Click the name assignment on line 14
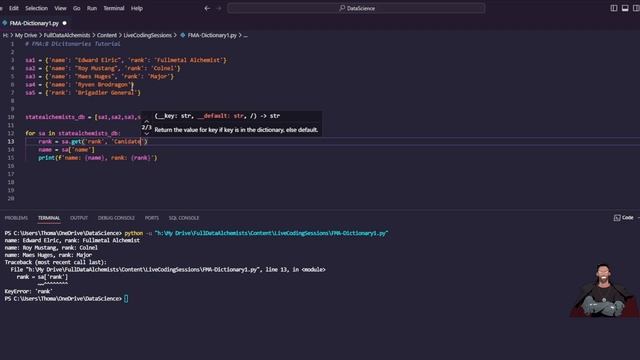The width and height of the screenshot is (640, 360). (x=67, y=150)
